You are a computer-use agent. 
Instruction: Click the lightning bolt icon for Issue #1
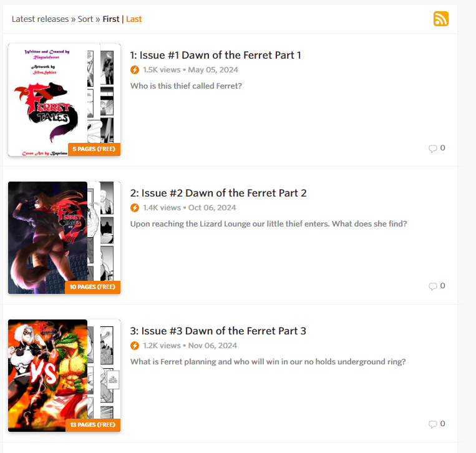135,70
